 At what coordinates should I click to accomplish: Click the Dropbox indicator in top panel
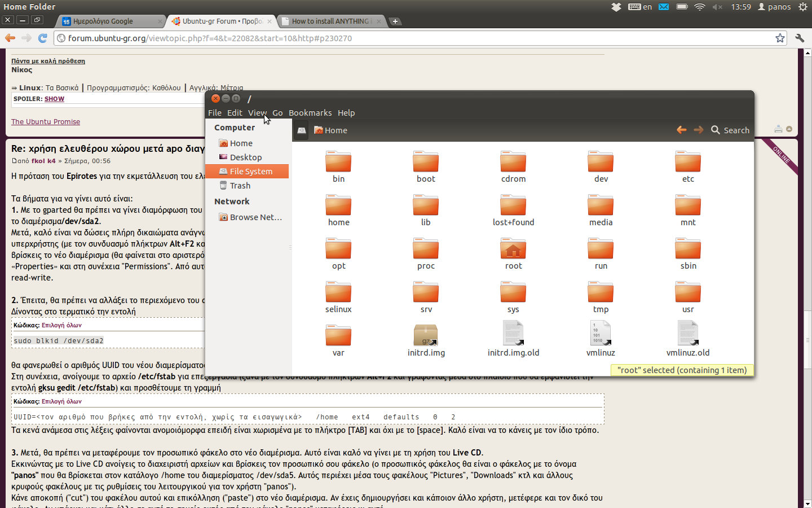[616, 7]
